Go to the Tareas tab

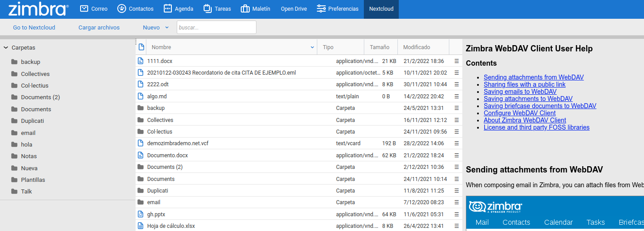click(217, 8)
